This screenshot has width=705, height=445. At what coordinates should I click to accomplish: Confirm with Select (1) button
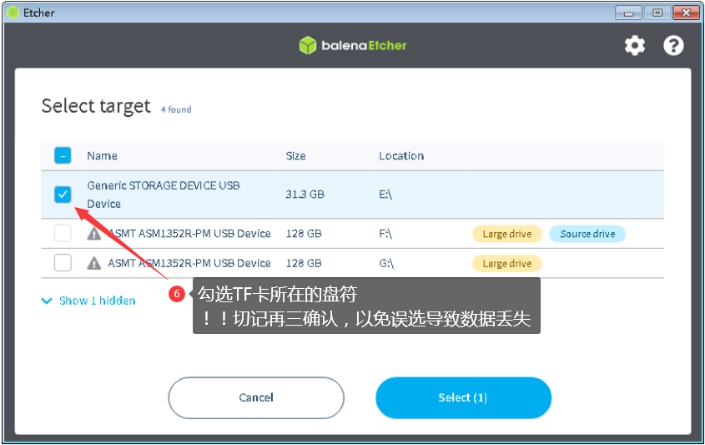(x=463, y=398)
